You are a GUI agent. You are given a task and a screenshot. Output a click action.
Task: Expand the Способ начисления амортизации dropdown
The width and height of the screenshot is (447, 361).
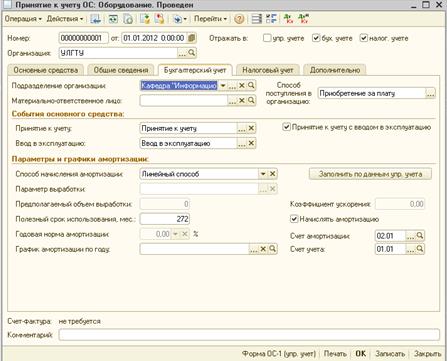coord(263,174)
